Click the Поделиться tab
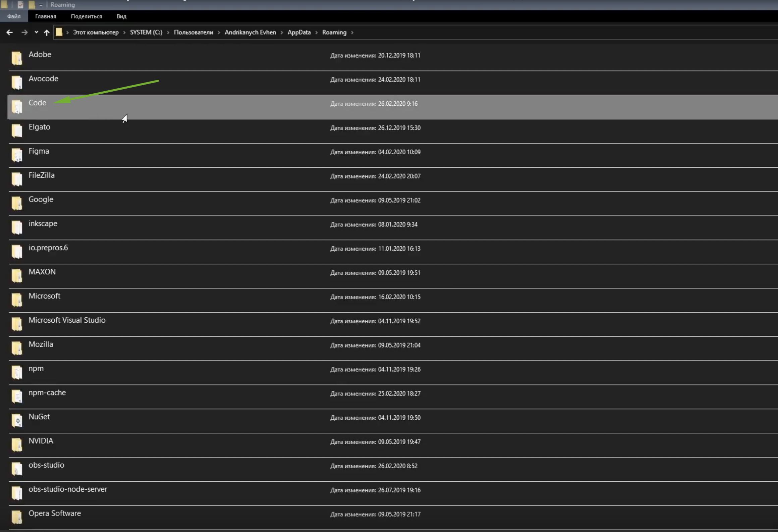The height and width of the screenshot is (532, 778). pyautogui.click(x=86, y=16)
